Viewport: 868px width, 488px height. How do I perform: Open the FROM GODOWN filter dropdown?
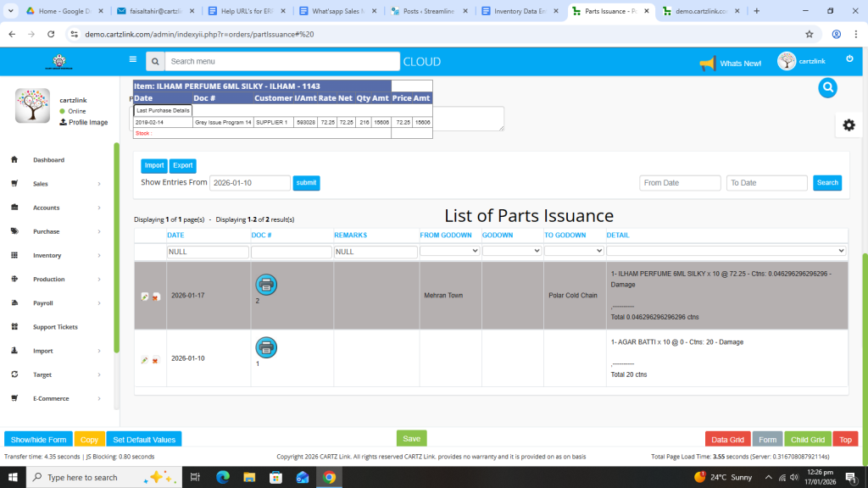point(449,251)
